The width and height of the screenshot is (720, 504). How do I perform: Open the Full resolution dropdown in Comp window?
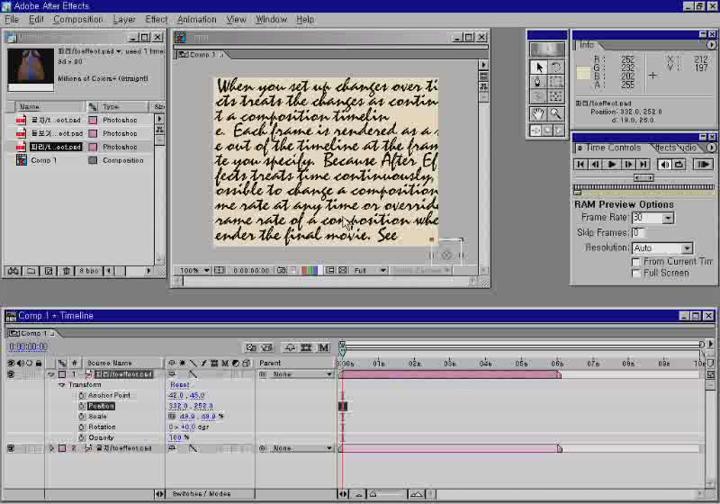(x=370, y=270)
